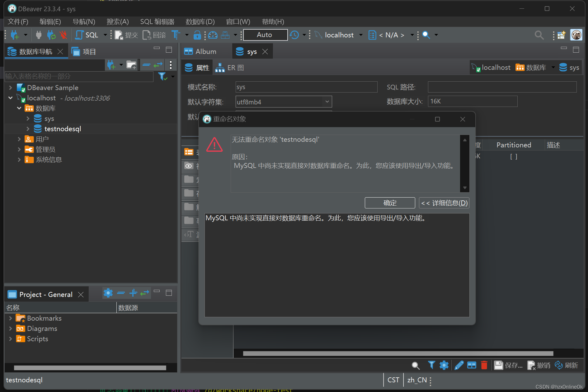Expand the 系统信息 folder node
The image size is (588, 392).
pyautogui.click(x=19, y=160)
